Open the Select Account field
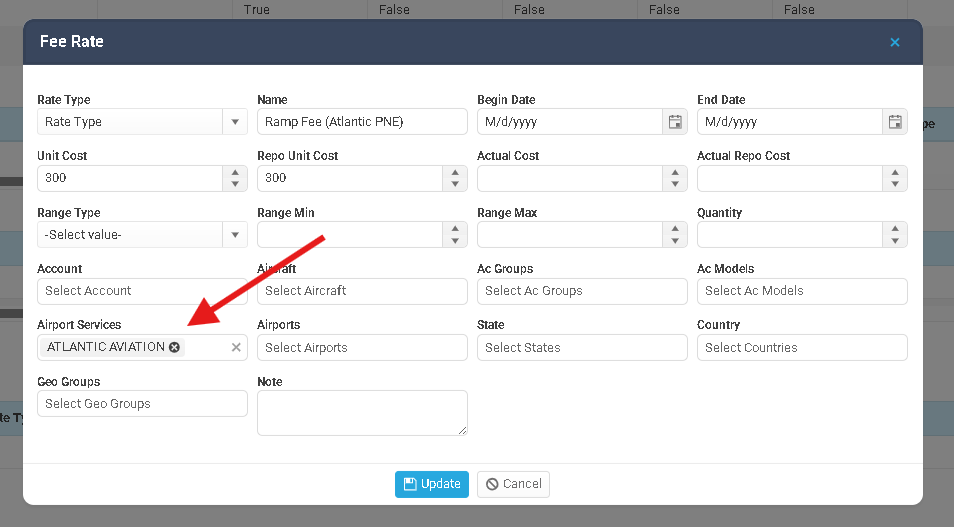Viewport: 954px width, 527px height. tap(142, 291)
